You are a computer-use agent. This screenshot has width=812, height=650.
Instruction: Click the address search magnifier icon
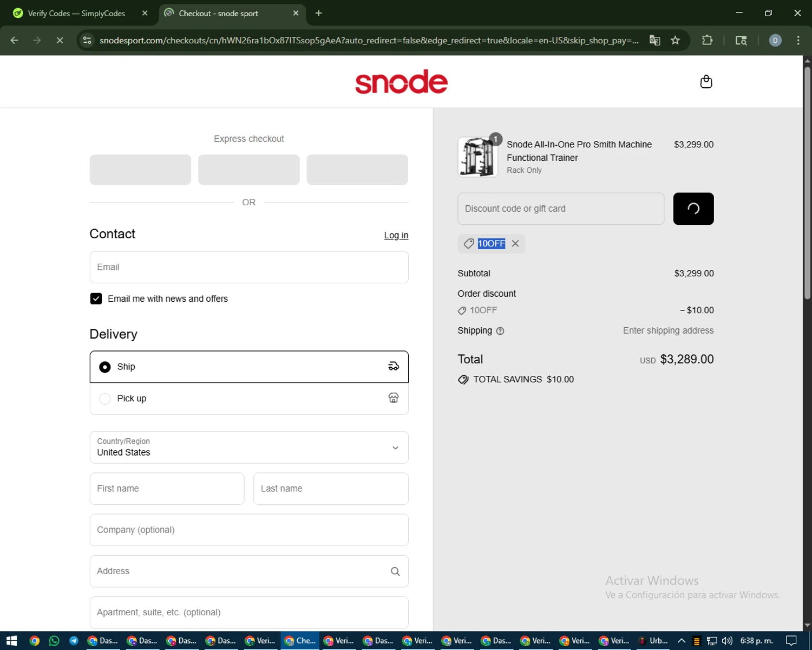[395, 571]
